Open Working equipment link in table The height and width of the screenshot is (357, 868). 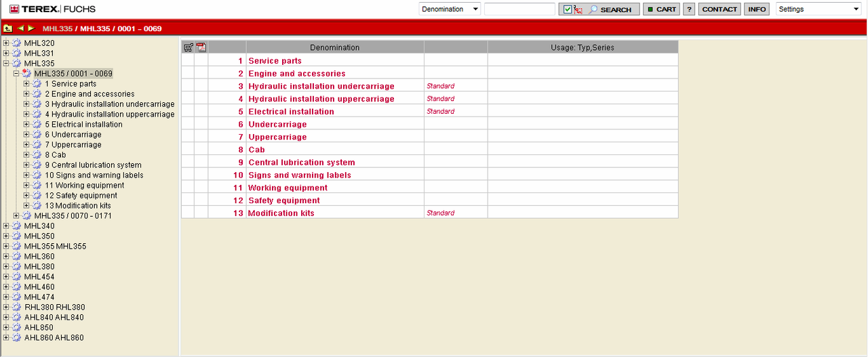pos(288,188)
